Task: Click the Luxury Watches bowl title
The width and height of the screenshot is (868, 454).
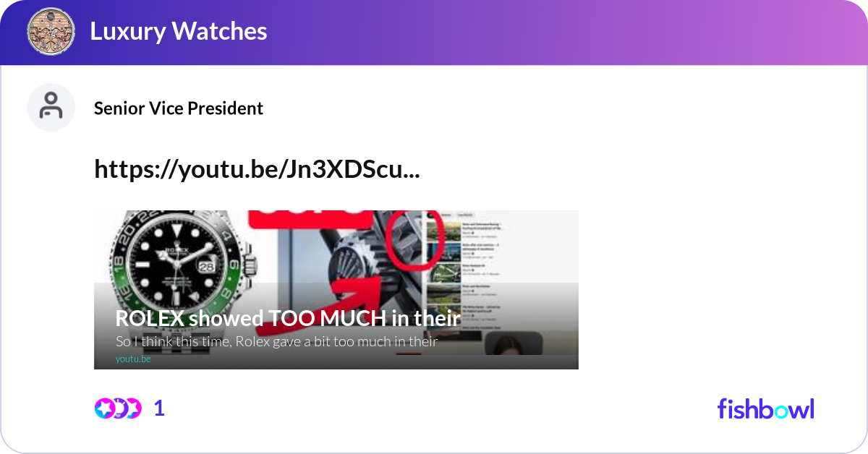Action: tap(179, 31)
